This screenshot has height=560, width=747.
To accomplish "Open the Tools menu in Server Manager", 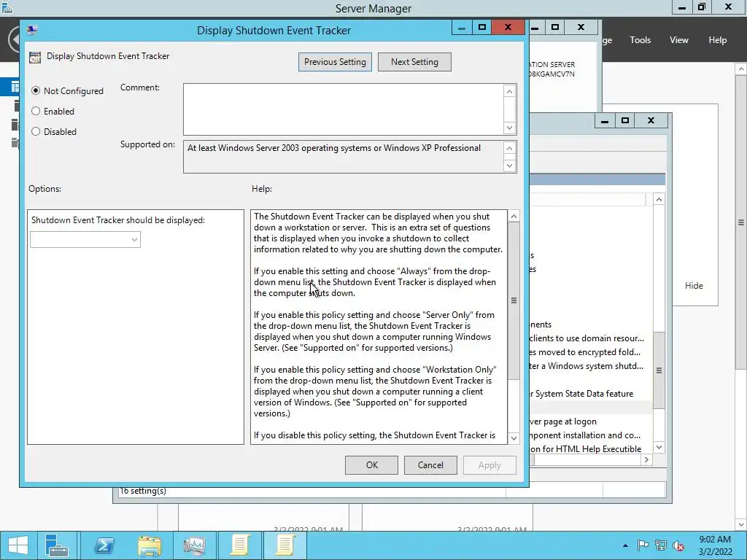I will [x=640, y=40].
